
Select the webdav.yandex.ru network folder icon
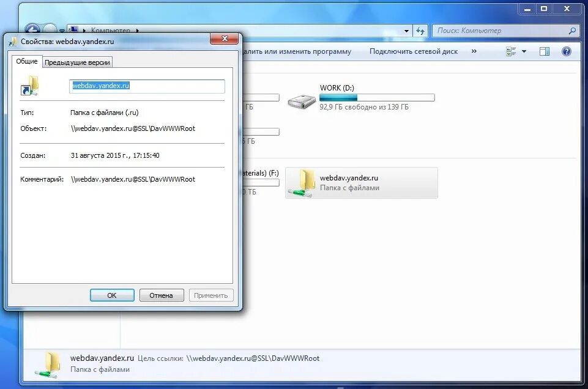(302, 183)
